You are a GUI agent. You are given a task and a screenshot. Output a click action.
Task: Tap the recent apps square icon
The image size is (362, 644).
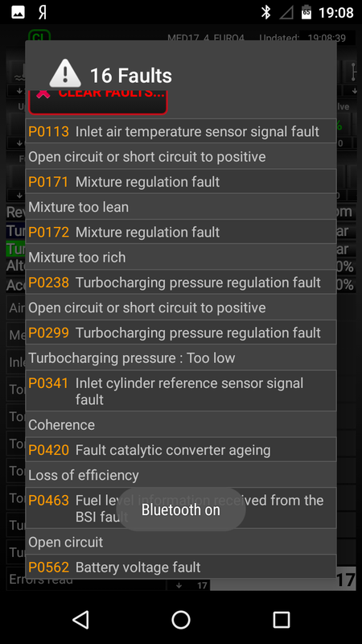click(x=281, y=619)
